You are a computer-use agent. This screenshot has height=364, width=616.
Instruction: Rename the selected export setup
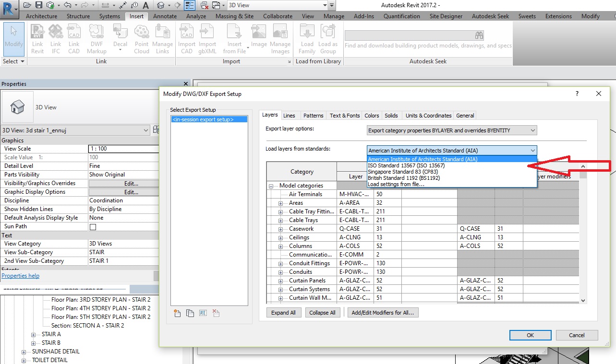203,313
